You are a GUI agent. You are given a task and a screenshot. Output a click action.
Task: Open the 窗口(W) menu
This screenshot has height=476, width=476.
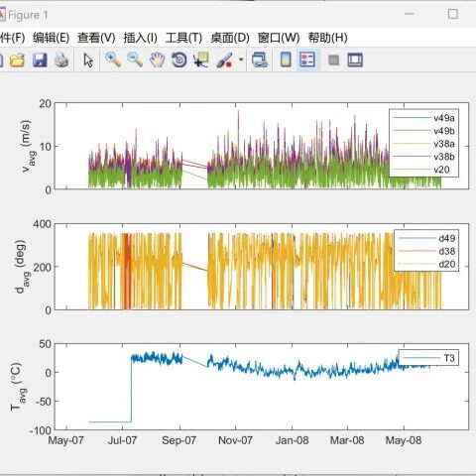pyautogui.click(x=279, y=38)
